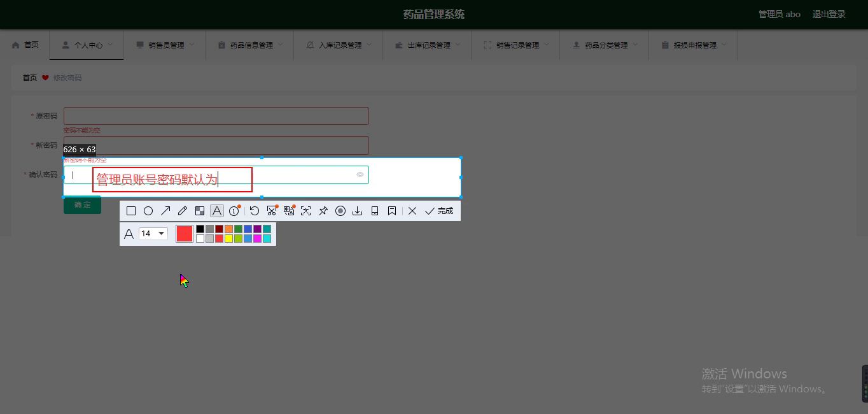Click the 退出登录 logout link
This screenshot has height=414, width=868.
pyautogui.click(x=829, y=14)
